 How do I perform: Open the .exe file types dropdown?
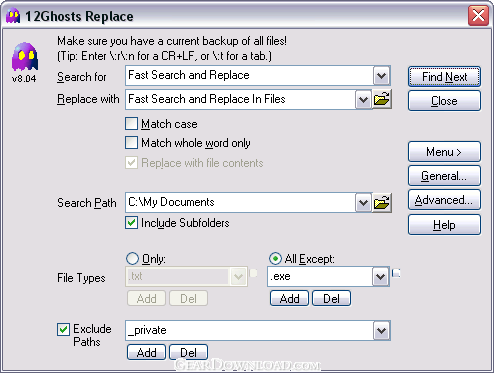(380, 276)
